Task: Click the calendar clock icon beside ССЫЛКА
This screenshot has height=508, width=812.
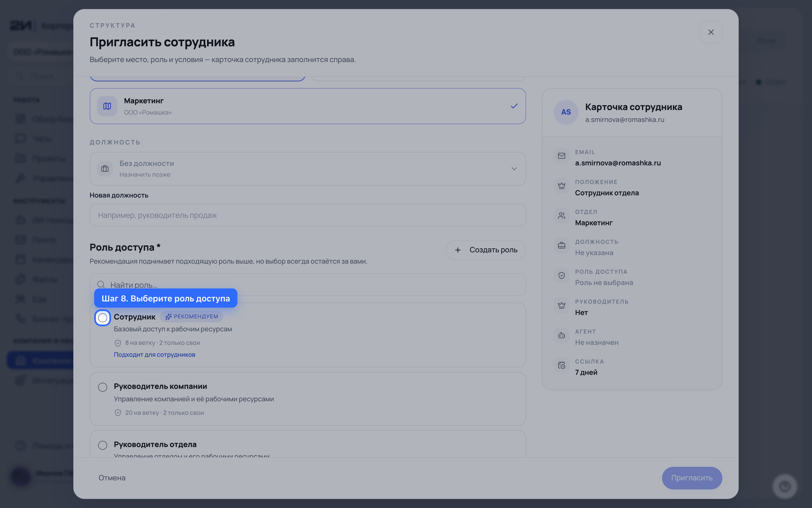Action: click(x=561, y=365)
